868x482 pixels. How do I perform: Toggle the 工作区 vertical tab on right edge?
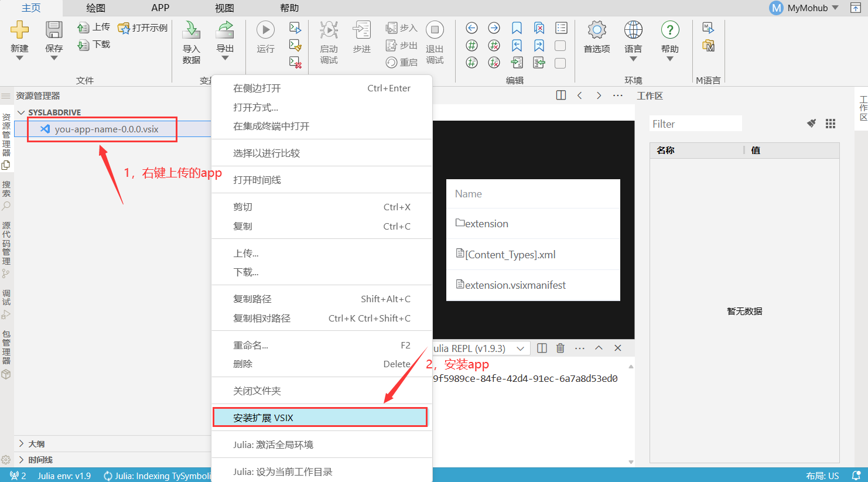point(863,108)
